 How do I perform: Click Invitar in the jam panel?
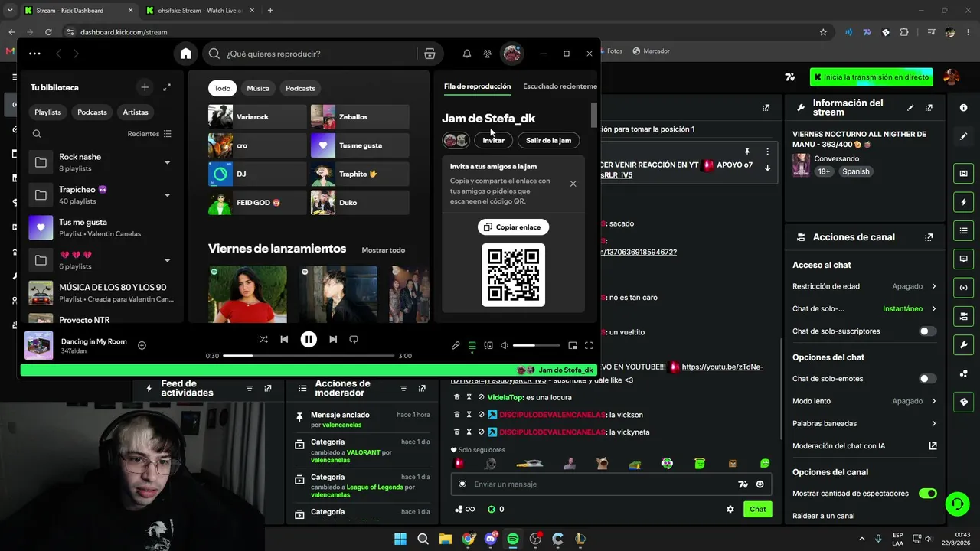[x=494, y=141]
